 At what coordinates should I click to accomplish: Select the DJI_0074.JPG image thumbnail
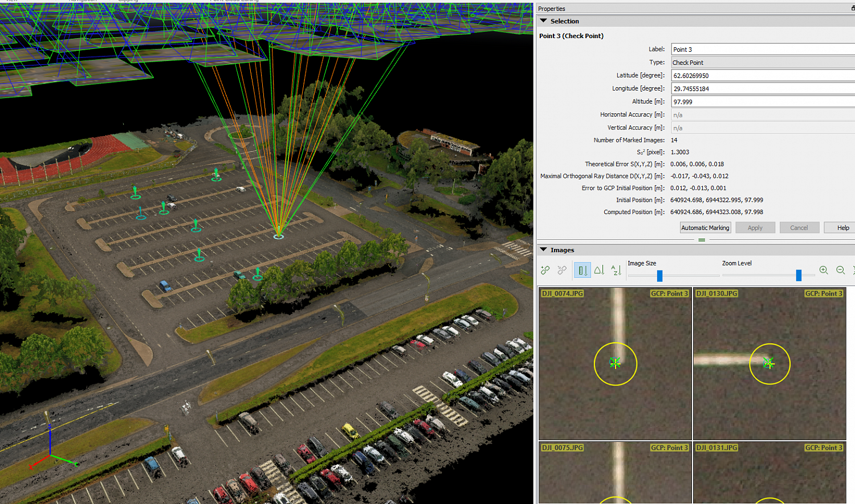point(614,363)
